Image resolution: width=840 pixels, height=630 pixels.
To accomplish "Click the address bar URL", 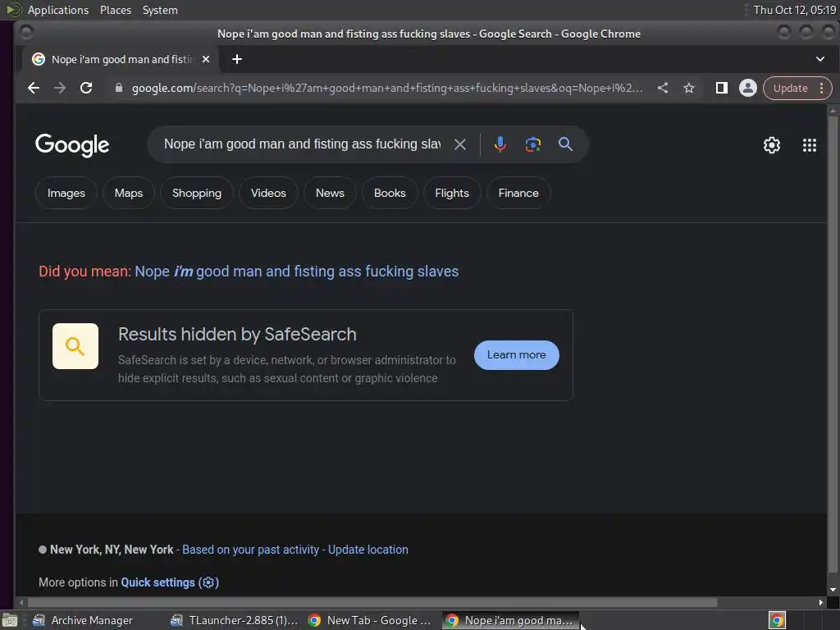I will [387, 88].
